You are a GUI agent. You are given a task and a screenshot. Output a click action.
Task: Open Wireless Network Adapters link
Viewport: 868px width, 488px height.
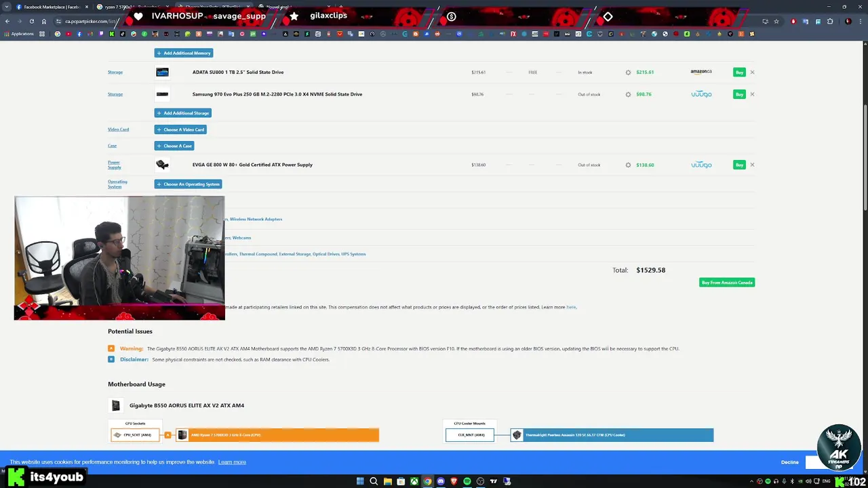pos(256,219)
